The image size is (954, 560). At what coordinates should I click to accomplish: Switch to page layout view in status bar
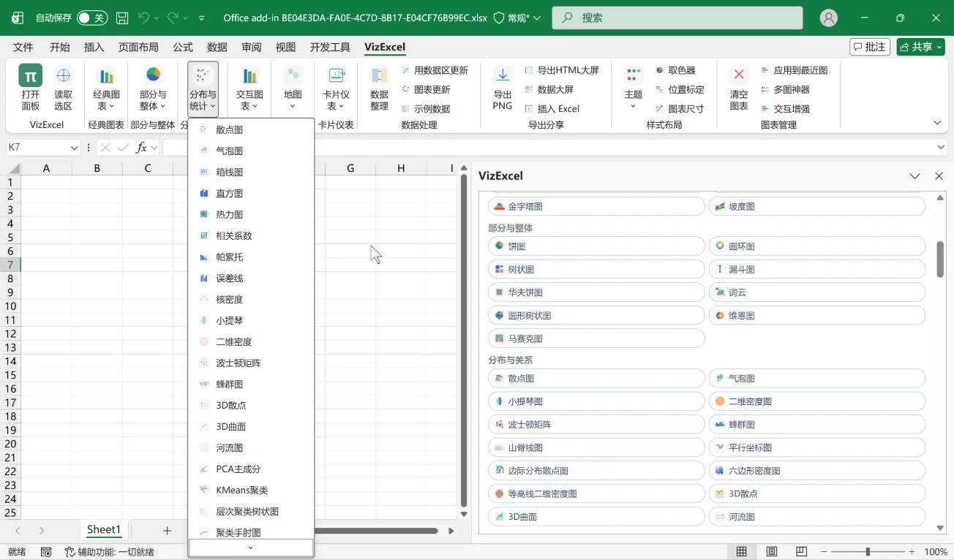click(x=771, y=552)
